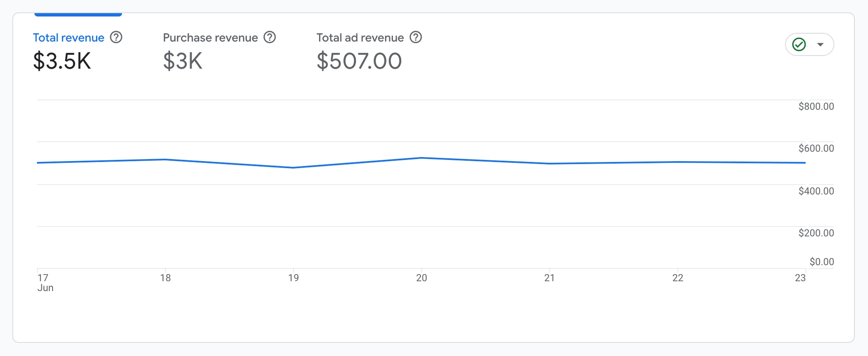Click the 21 date label on x-axis
The image size is (868, 356).
click(x=549, y=278)
